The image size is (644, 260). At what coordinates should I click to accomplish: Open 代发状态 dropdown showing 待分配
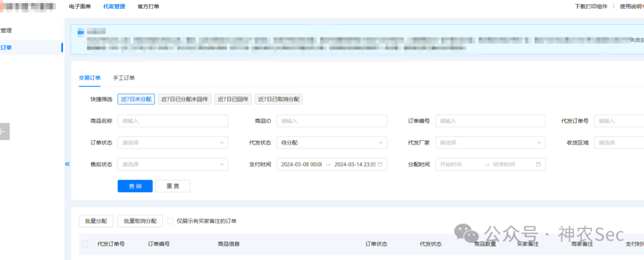click(332, 143)
